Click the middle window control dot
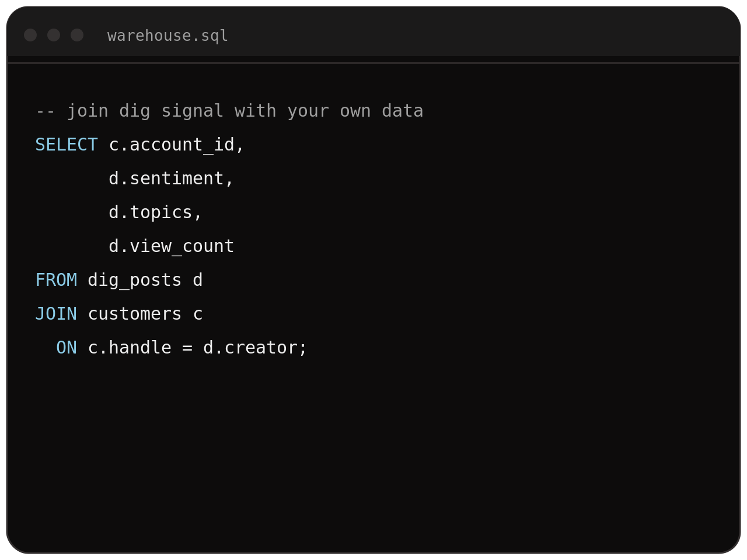 pyautogui.click(x=54, y=35)
